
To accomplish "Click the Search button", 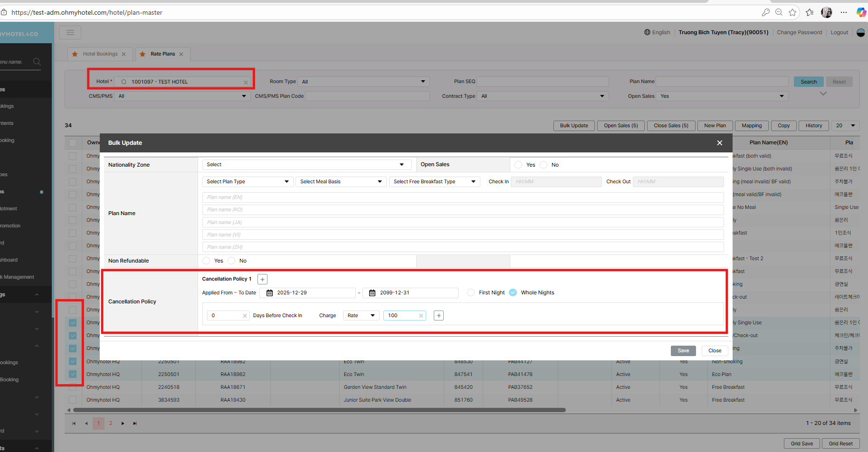I will [x=808, y=82].
